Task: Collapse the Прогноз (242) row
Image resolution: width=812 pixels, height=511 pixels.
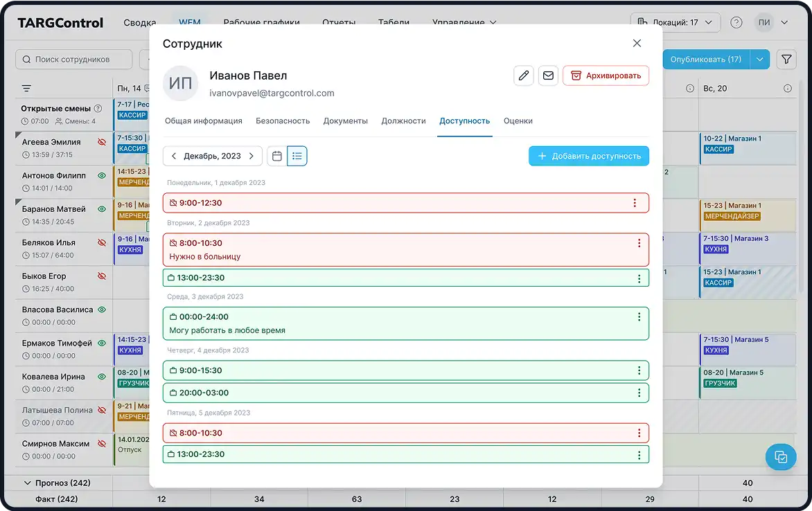Action: point(28,483)
